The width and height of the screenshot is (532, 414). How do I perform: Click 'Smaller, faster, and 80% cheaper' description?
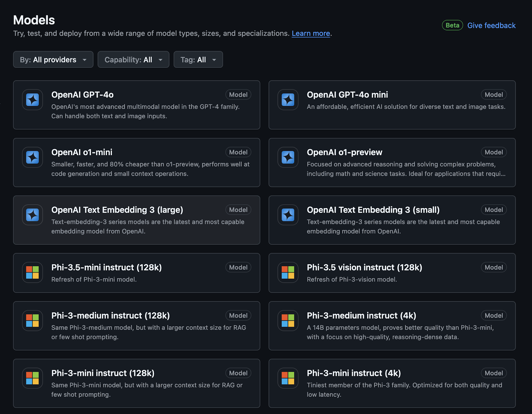150,169
